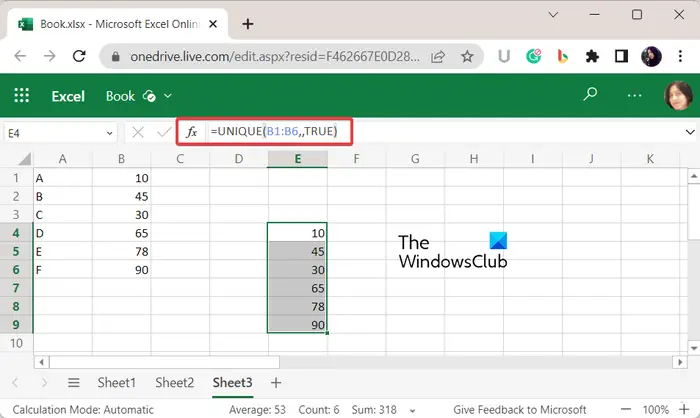Open the more options ellipsis in Excel header
The width and height of the screenshot is (700, 418).
634,96
